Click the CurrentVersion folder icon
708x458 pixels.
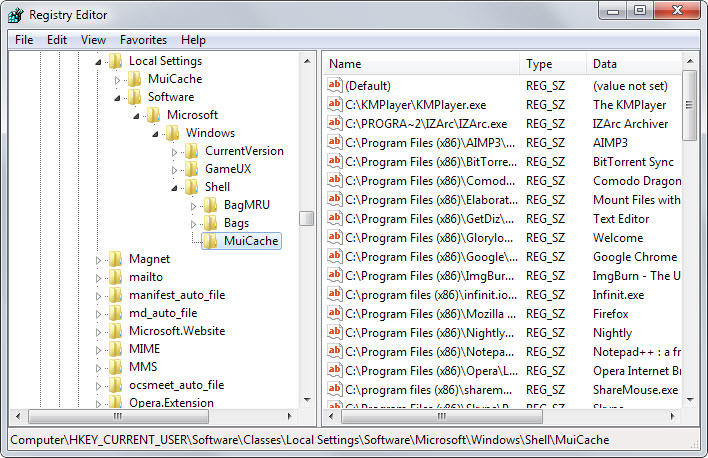click(x=191, y=151)
